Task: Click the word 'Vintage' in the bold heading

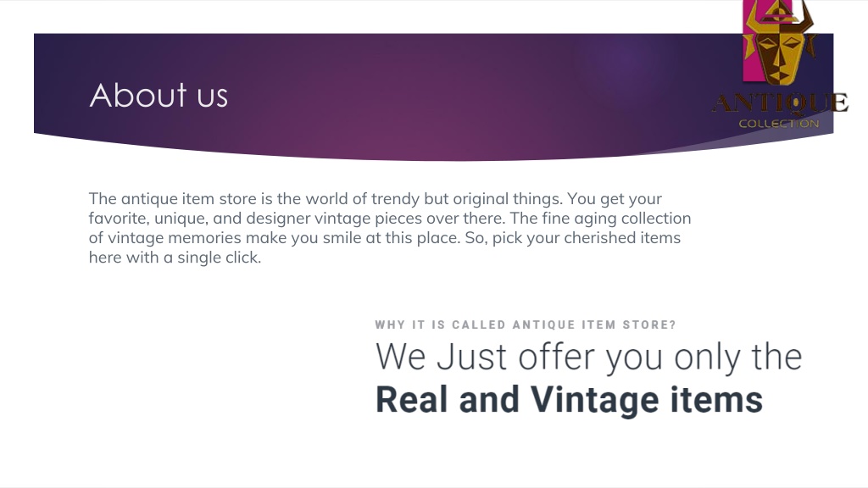Action: point(594,400)
